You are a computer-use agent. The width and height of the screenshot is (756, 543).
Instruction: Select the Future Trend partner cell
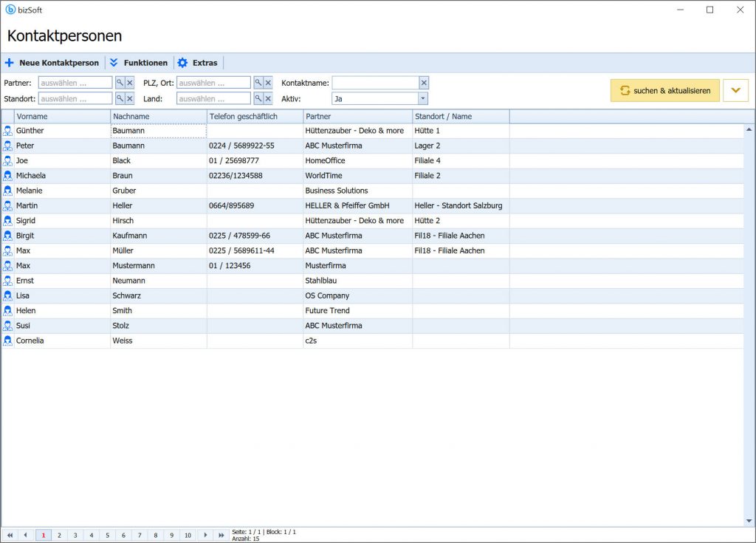tap(358, 310)
